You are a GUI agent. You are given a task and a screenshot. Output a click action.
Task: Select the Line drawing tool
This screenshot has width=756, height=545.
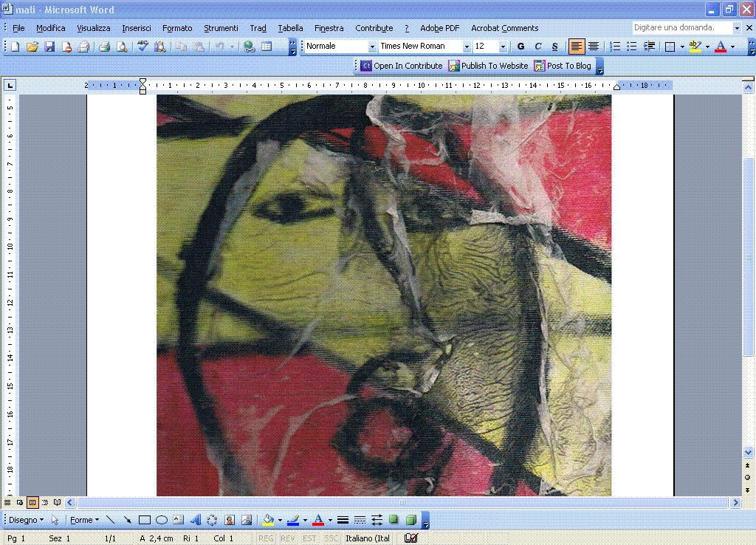[x=111, y=520]
